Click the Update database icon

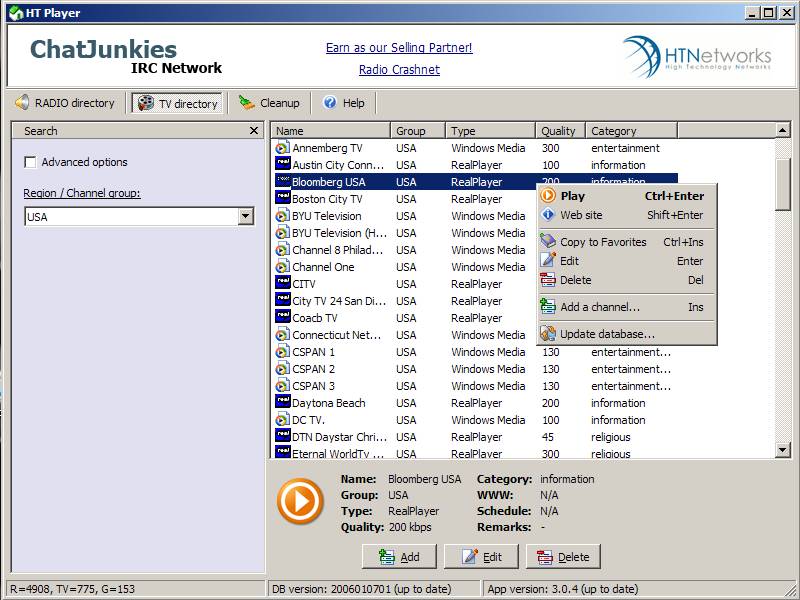548,334
